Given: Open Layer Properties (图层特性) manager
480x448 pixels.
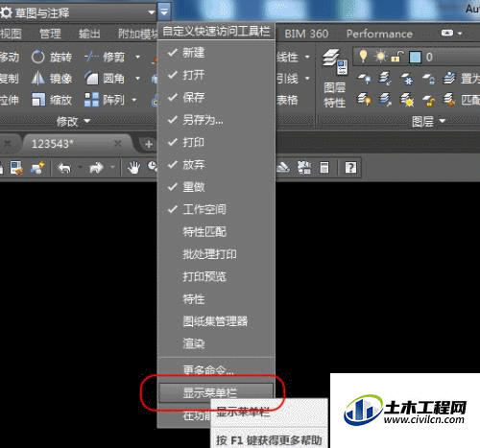Looking at the screenshot, I should pyautogui.click(x=335, y=78).
